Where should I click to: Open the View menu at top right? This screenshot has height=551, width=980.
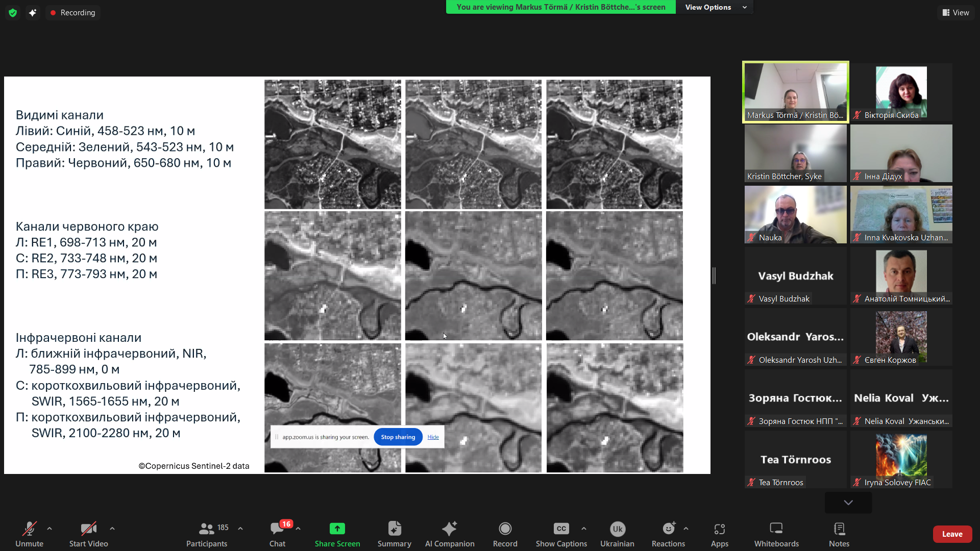(x=955, y=12)
